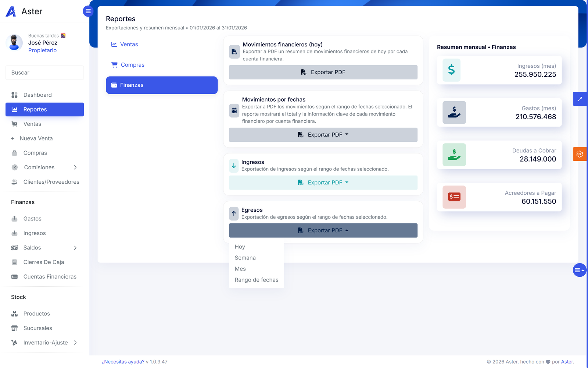Expand the Saldos sidebar chevron
The width and height of the screenshot is (588, 368).
(x=75, y=248)
